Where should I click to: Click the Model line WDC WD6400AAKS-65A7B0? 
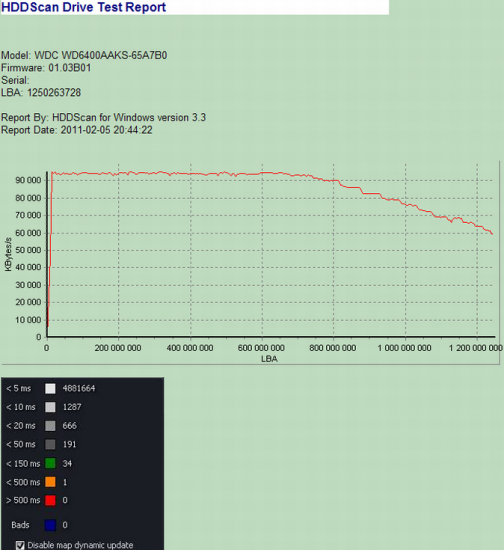point(84,55)
